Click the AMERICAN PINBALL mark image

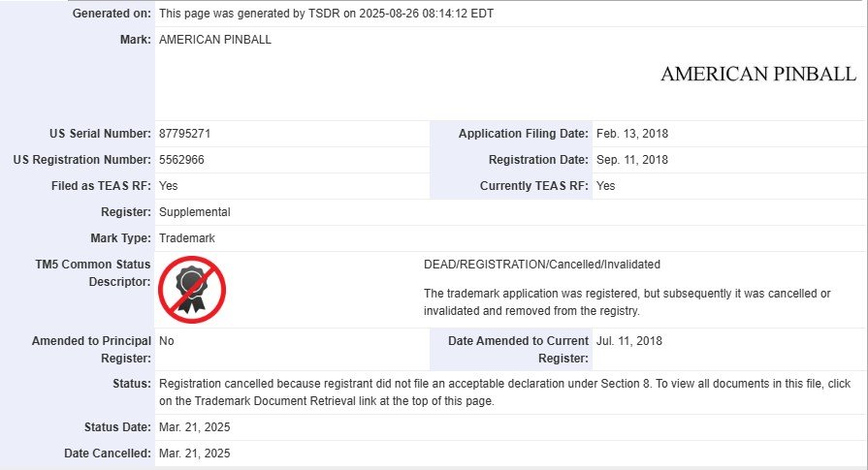tap(758, 74)
